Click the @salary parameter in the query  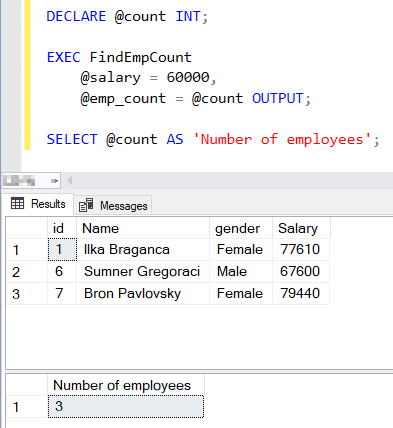coord(110,78)
